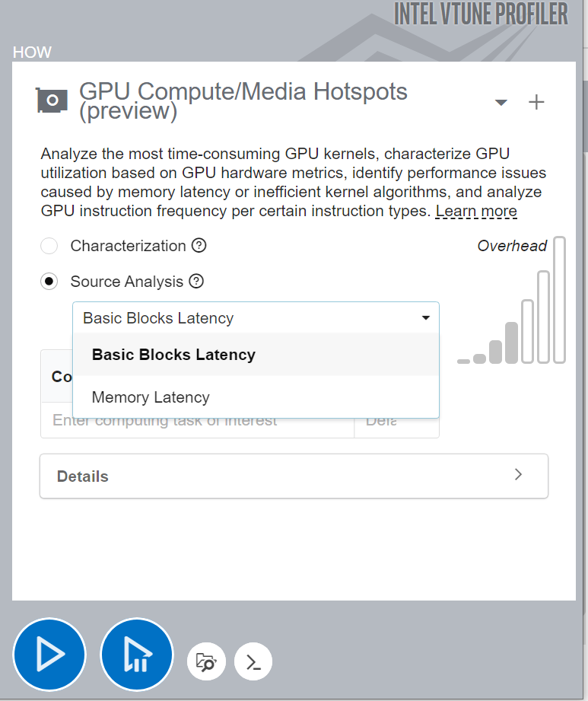Viewport: 588px width, 701px height.
Task: Click the start paused analysis button
Action: pos(137,655)
